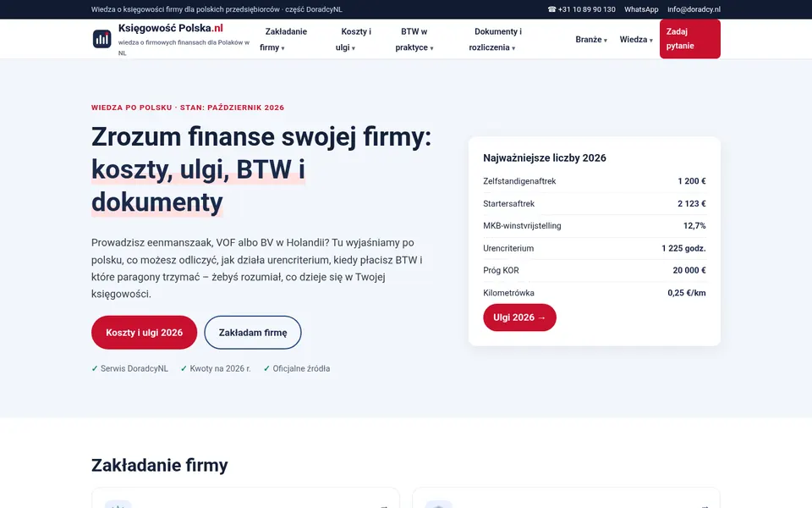The width and height of the screenshot is (812, 508).
Task: Select the Urencriterium row label
Action: pos(508,248)
